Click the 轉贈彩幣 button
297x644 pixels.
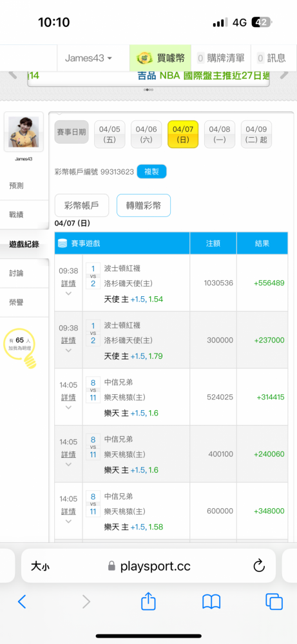[144, 205]
